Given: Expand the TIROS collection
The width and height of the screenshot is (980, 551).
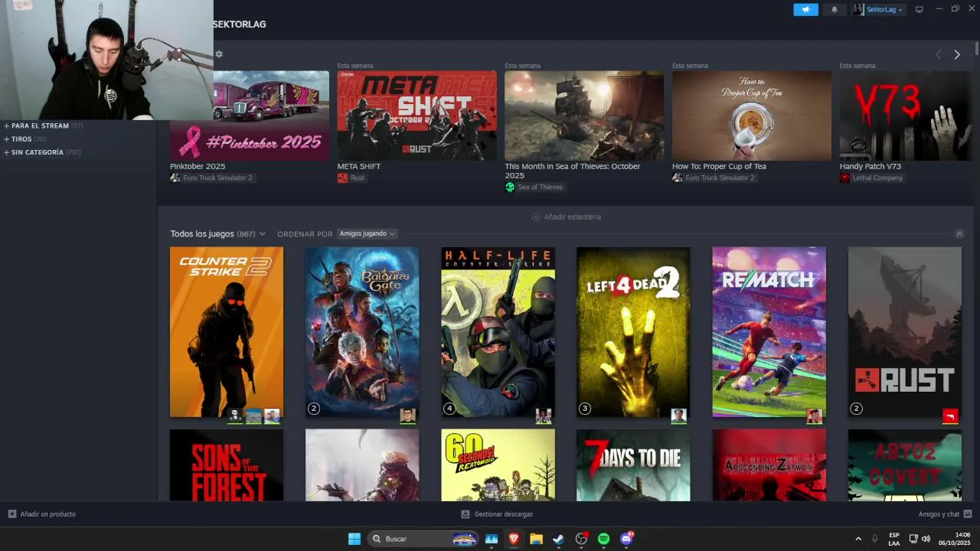Looking at the screenshot, I should pos(25,139).
